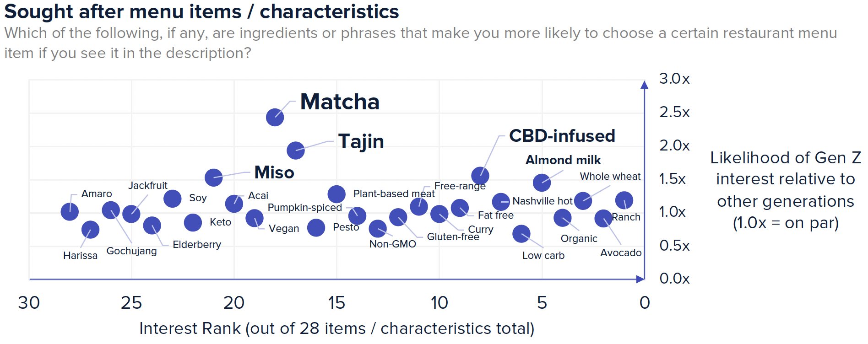Click the Matcha data point dot
The width and height of the screenshot is (868, 344).
[275, 118]
